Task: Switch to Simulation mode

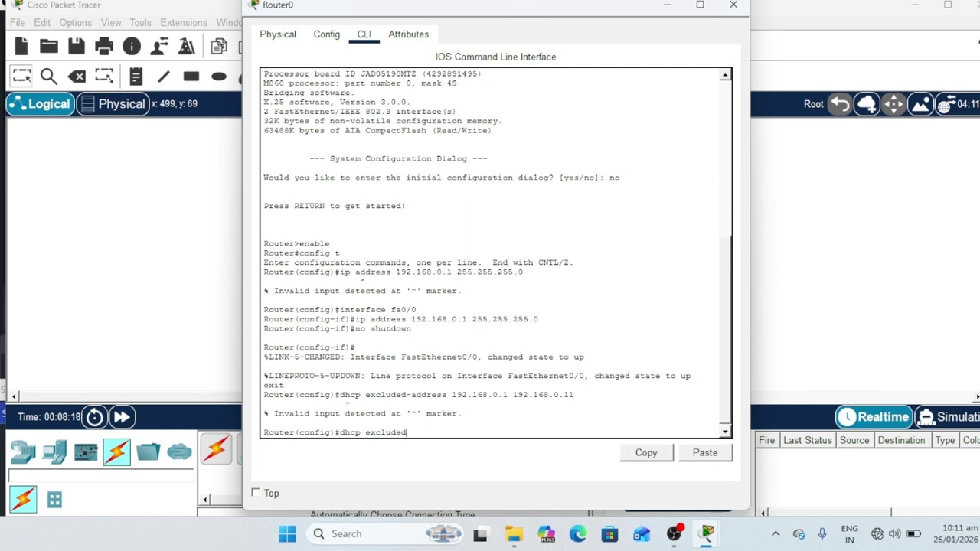Action: click(948, 417)
